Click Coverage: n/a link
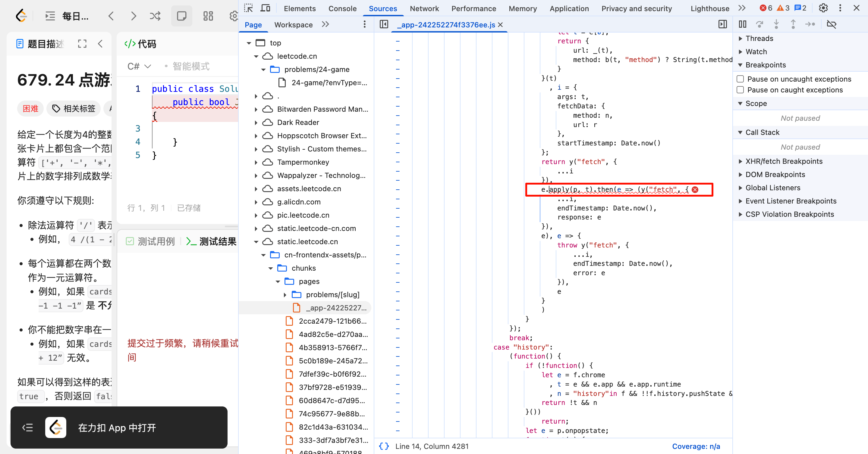The image size is (868, 454). pos(696,446)
